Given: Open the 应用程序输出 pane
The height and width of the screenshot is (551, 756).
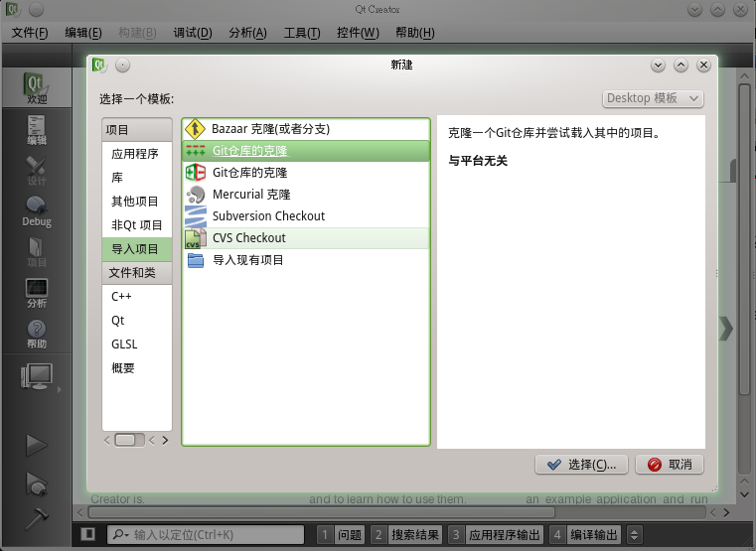Looking at the screenshot, I should [x=496, y=535].
